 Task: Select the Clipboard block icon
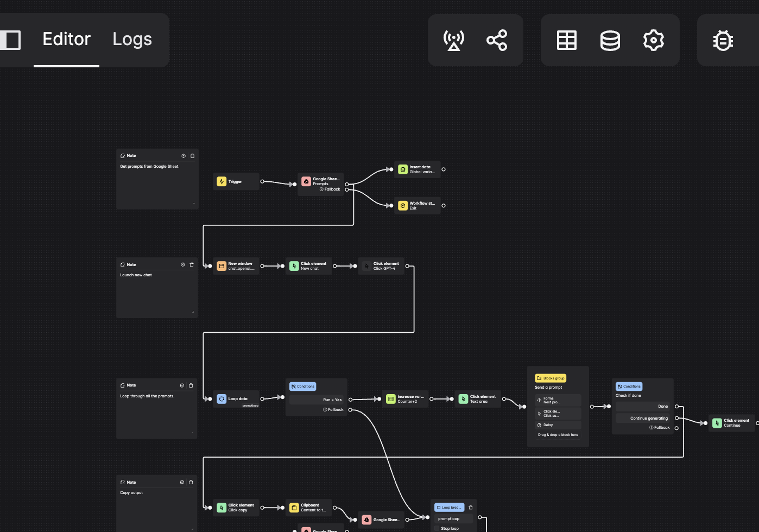coord(294,508)
